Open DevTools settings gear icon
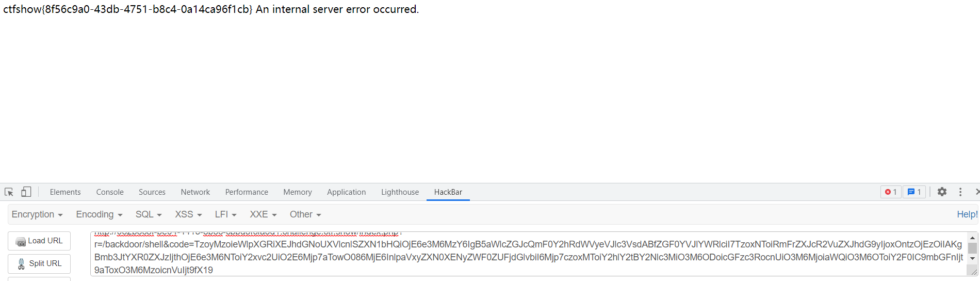 942,192
